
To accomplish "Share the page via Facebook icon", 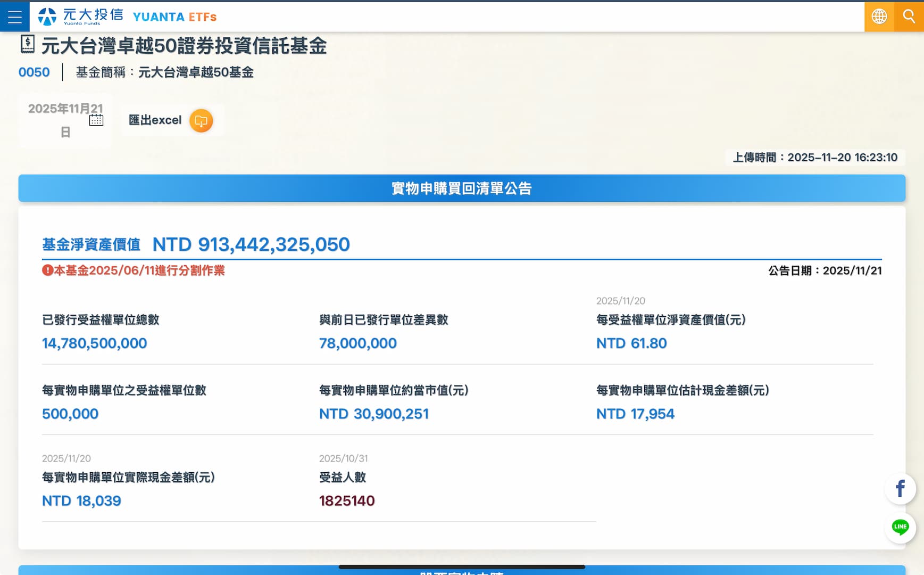I will click(900, 488).
